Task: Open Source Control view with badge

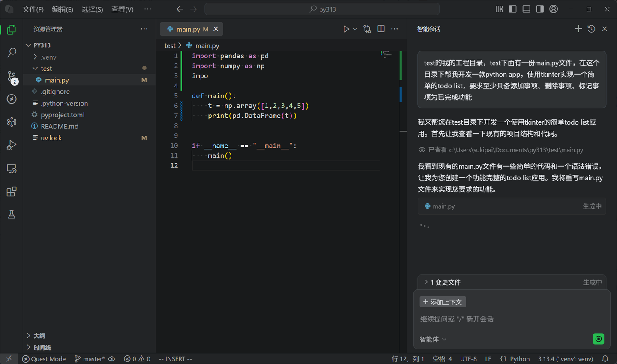Action: click(12, 77)
